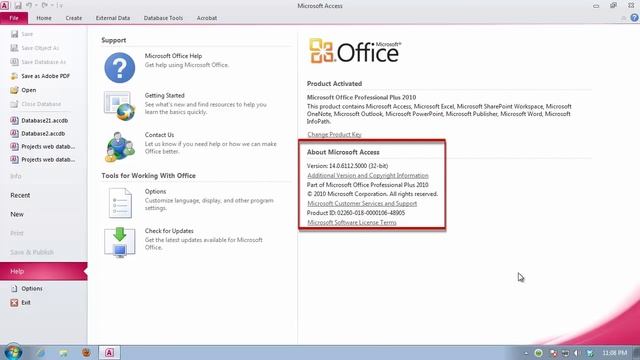Open the Customize Quick Access Toolbar dropdown
This screenshot has height=360, width=640.
pyautogui.click(x=60, y=6)
